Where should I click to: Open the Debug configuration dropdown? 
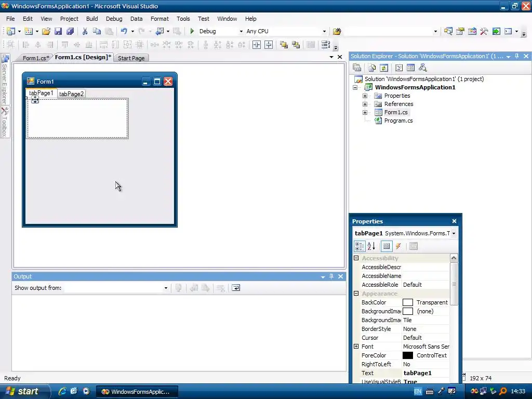(x=241, y=32)
